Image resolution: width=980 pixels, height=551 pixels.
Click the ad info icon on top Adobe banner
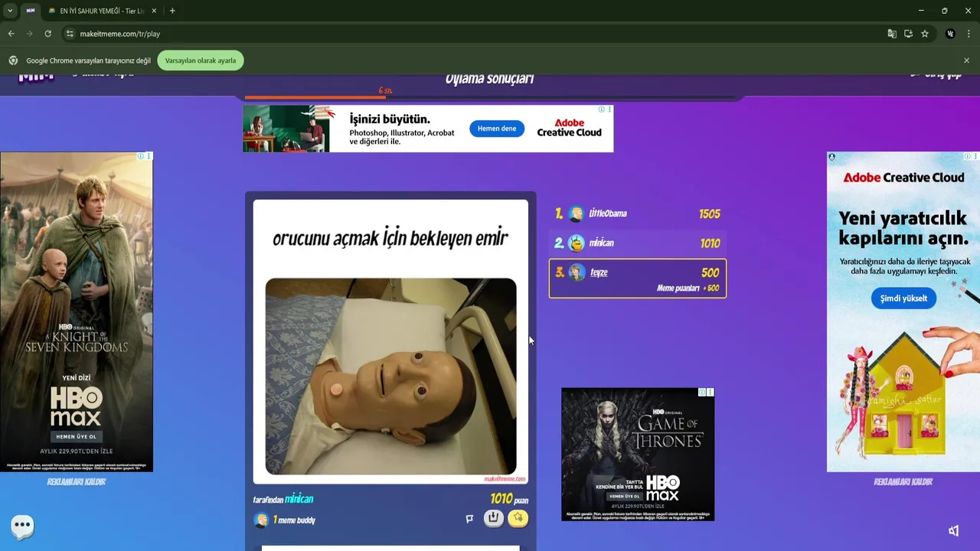pyautogui.click(x=602, y=109)
